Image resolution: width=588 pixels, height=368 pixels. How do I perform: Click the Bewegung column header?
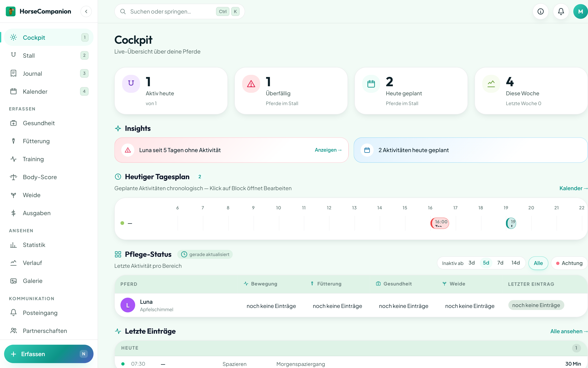click(260, 284)
